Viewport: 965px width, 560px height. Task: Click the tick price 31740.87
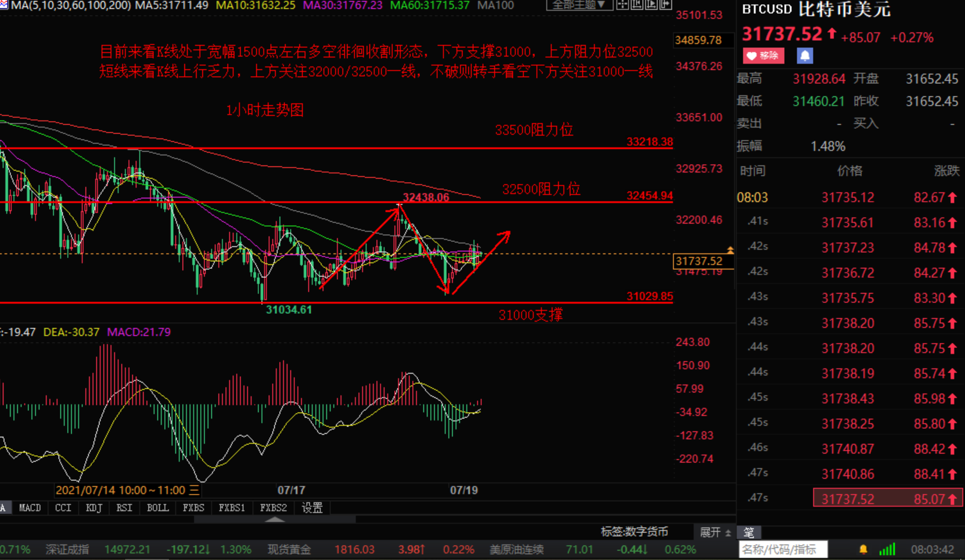click(x=848, y=449)
